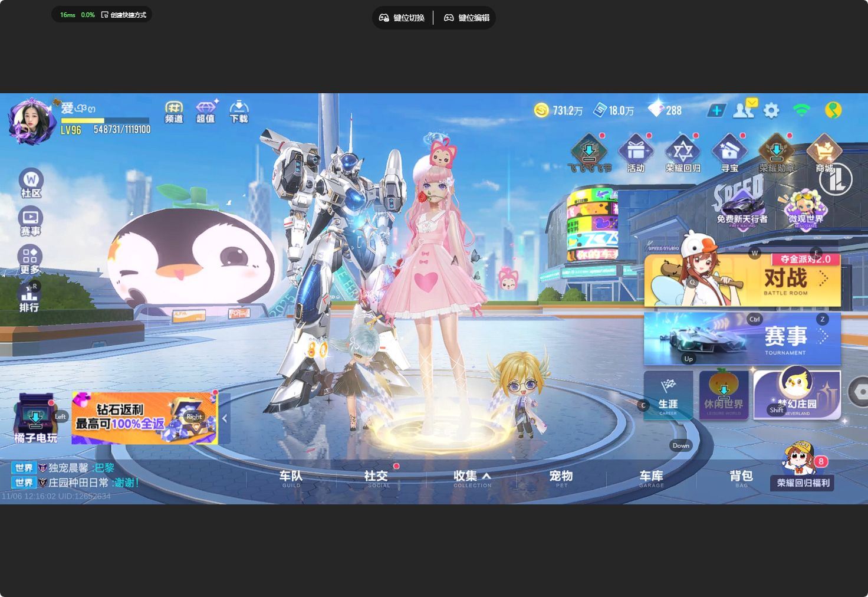Click the 荣耀回归 star icon
The width and height of the screenshot is (868, 597).
(x=683, y=155)
